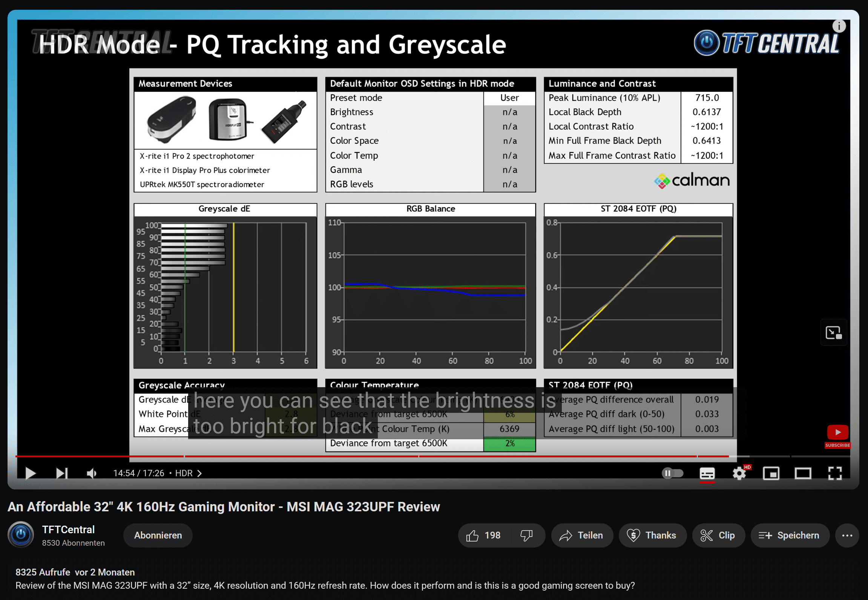The image size is (868, 600).
Task: Click the Speichern save button
Action: click(x=790, y=535)
